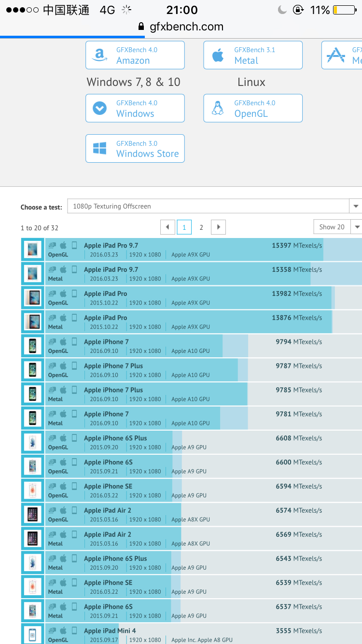Expand the test dropdown arrow

356,206
